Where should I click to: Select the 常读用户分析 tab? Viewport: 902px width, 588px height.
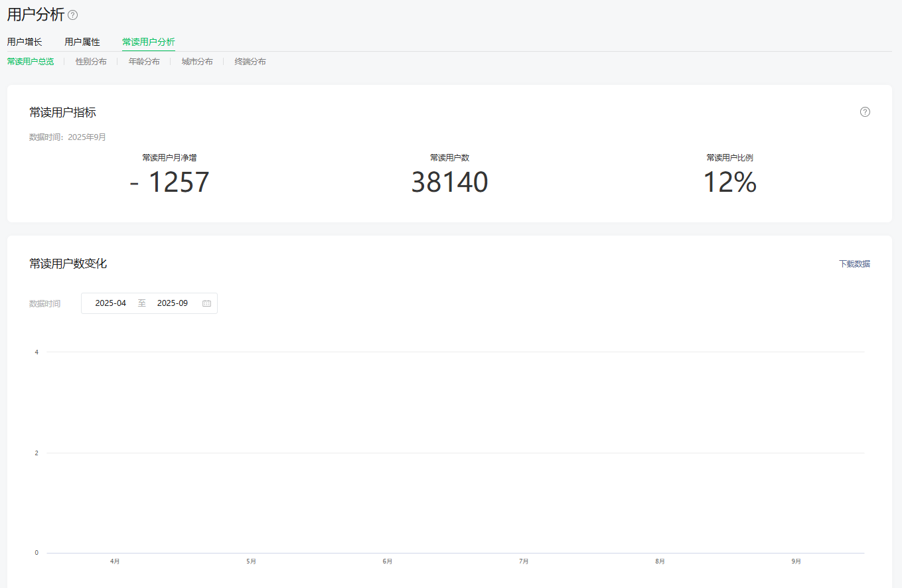pos(149,42)
